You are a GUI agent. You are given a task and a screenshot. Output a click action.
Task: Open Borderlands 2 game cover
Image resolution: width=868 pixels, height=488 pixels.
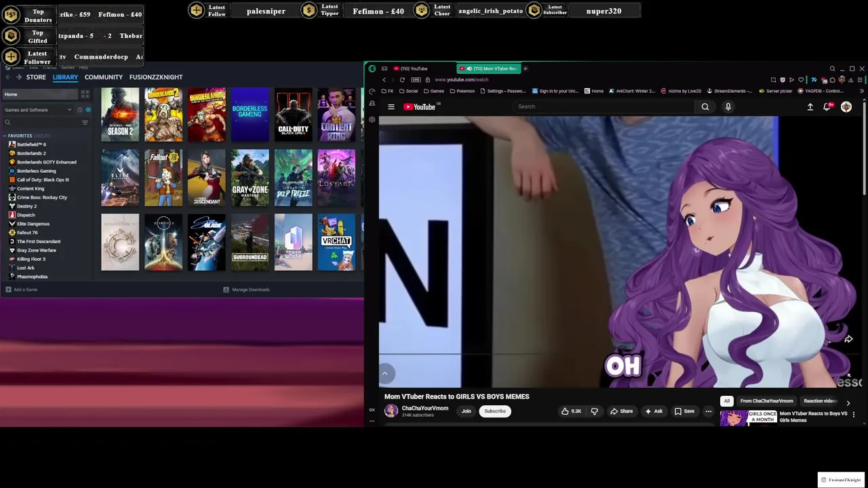tap(163, 115)
